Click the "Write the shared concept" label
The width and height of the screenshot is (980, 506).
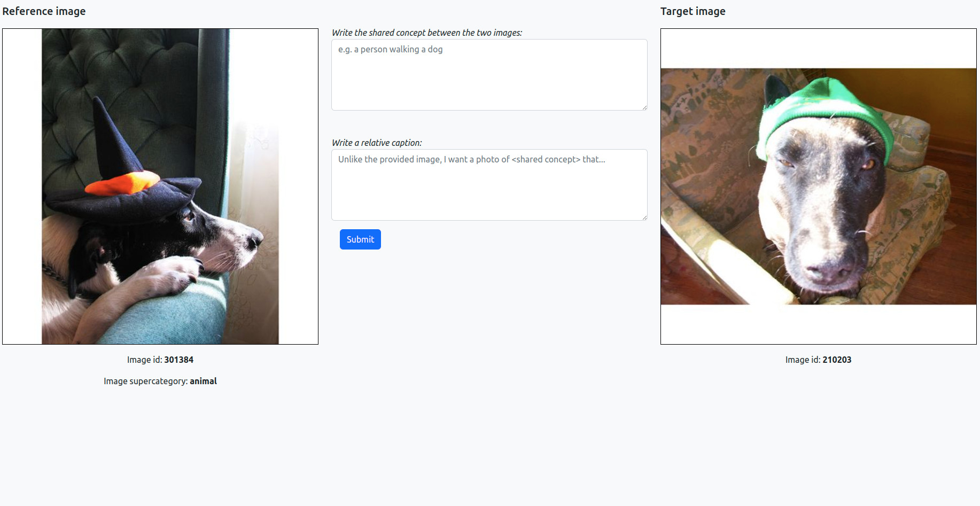pos(427,33)
